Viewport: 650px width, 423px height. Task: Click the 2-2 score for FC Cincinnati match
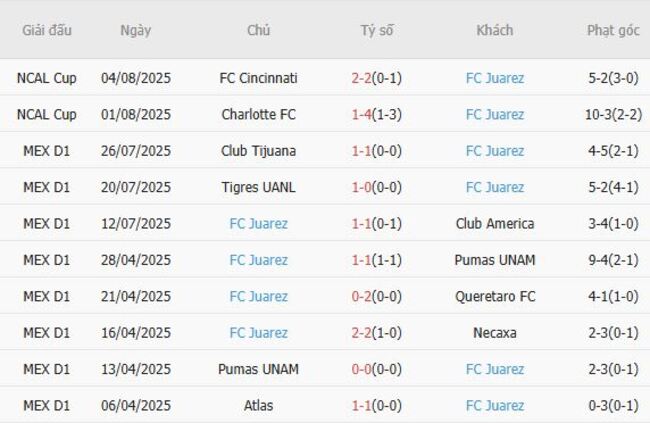[363, 78]
